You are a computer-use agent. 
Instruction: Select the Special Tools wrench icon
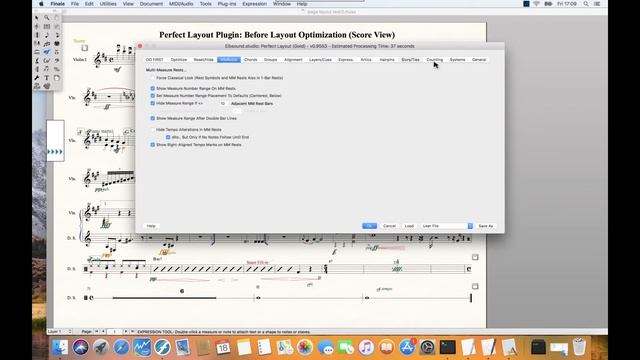click(x=37, y=78)
